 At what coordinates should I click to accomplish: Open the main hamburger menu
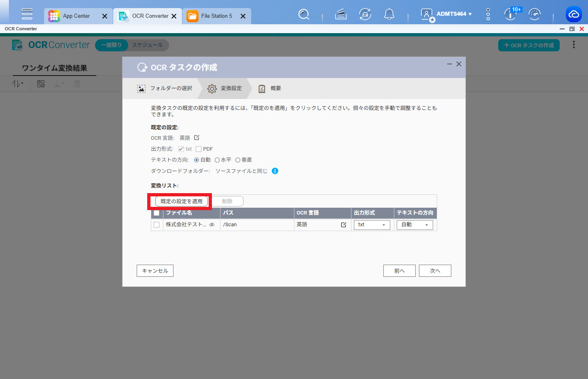click(27, 14)
